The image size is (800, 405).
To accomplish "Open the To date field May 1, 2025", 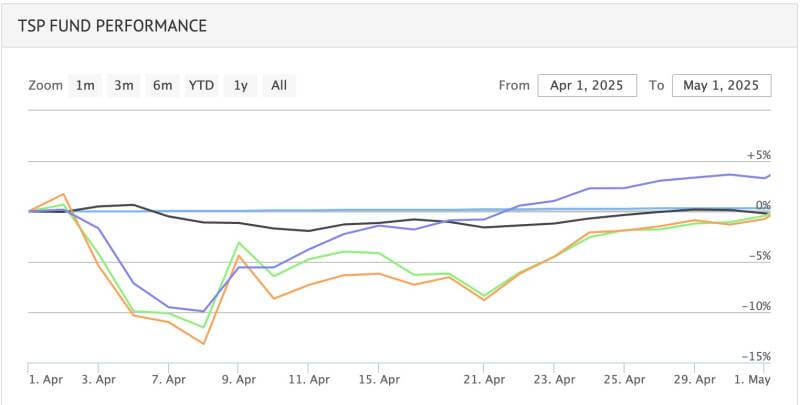I will pos(721,85).
